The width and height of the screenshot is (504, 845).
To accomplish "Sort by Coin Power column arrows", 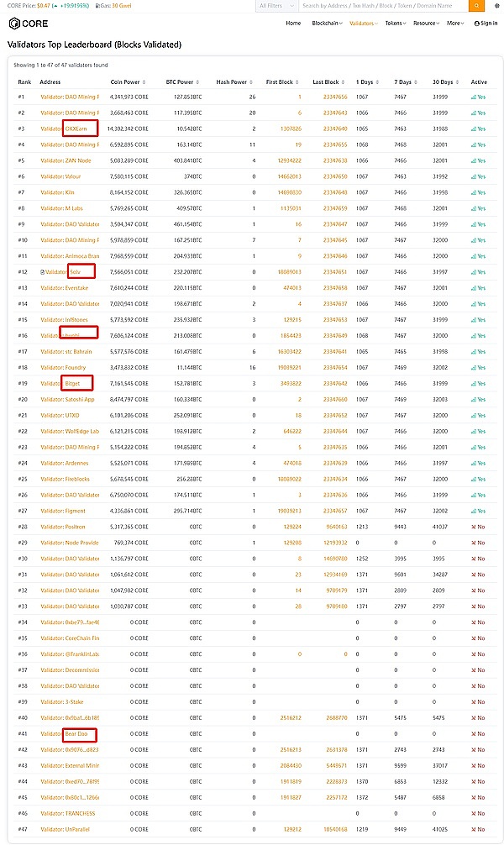I will [x=144, y=82].
